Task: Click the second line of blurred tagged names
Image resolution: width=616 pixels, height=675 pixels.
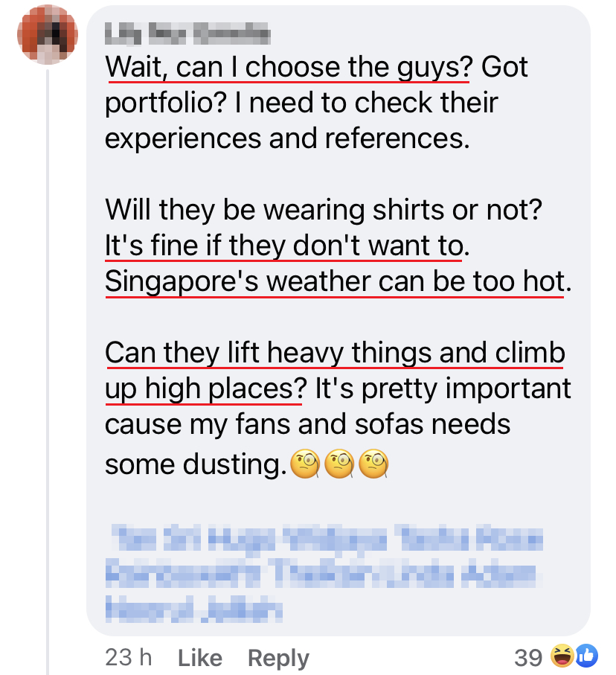Action: point(320,574)
